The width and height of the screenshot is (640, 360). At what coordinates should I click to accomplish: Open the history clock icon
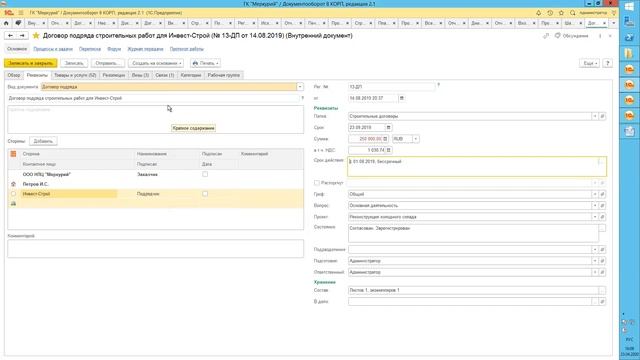550,13
